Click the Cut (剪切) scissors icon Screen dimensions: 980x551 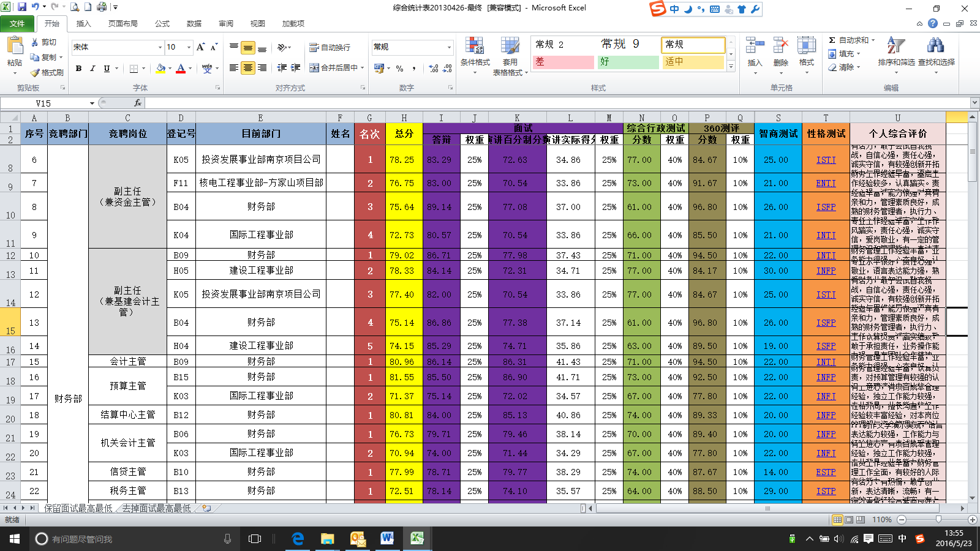click(36, 42)
